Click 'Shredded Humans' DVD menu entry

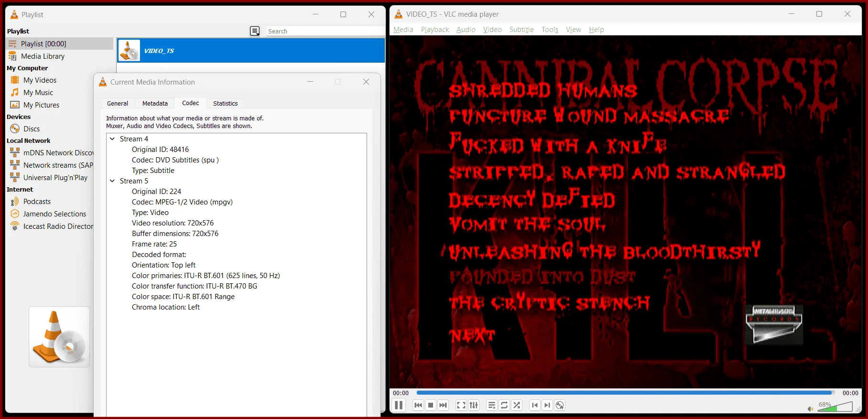coord(543,90)
